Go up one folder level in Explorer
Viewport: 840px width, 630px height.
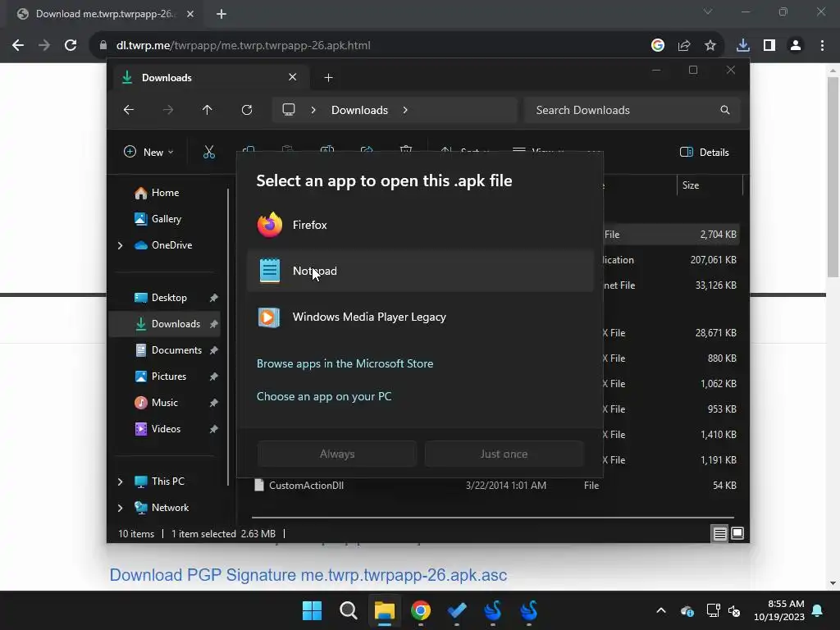(208, 110)
